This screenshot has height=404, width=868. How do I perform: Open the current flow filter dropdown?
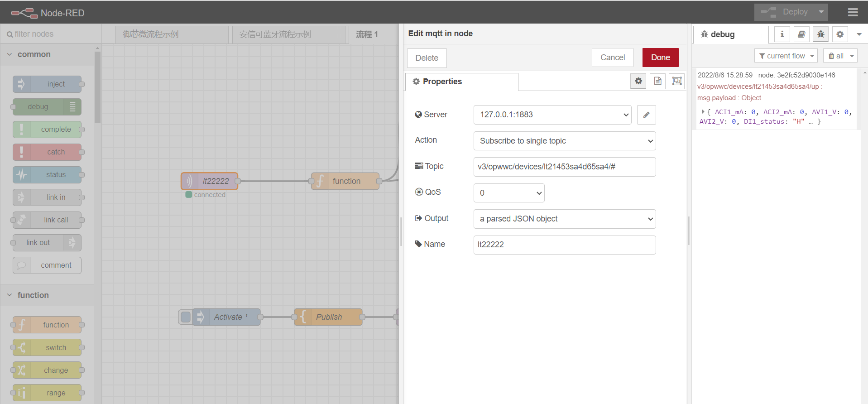click(786, 56)
